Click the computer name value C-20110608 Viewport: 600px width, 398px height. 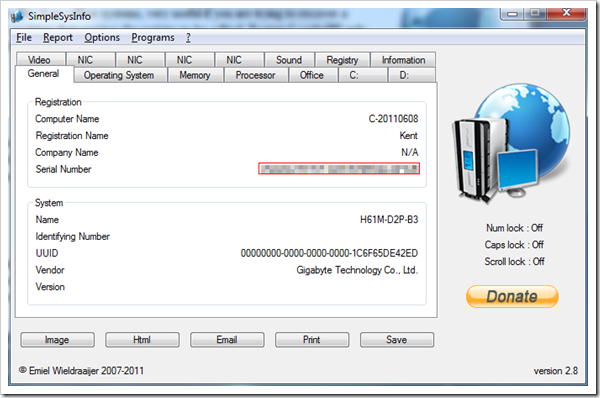(x=393, y=119)
